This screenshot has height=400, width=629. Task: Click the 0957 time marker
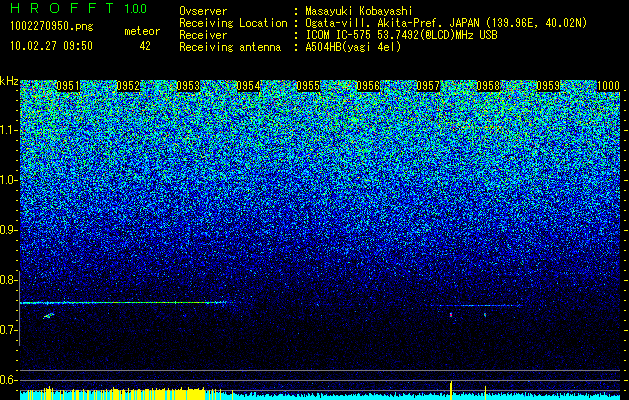[428, 86]
